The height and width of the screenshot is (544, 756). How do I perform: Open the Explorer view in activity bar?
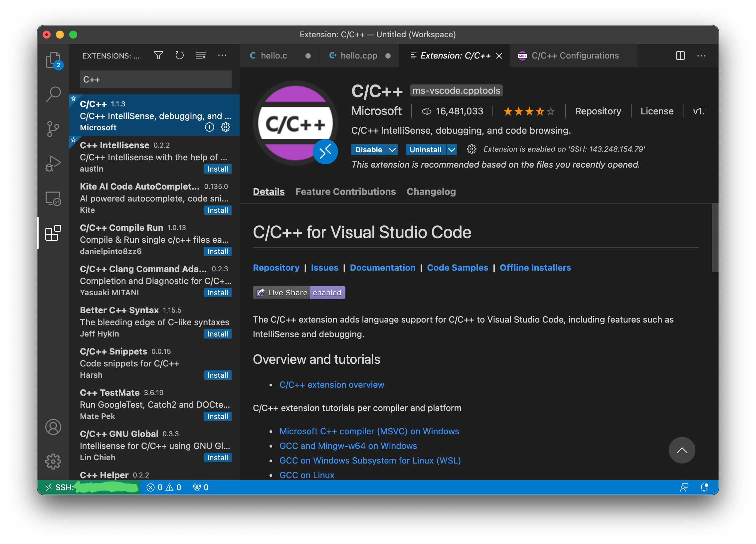coord(53,60)
